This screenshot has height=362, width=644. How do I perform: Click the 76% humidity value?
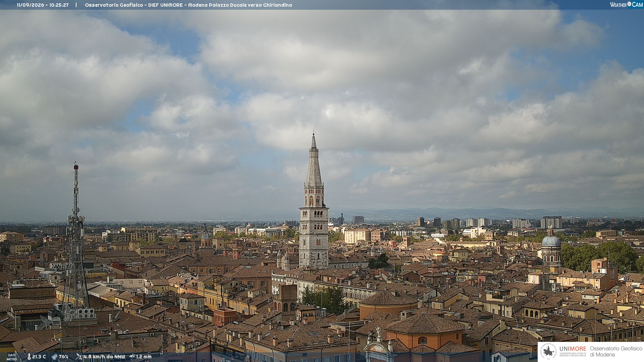(x=64, y=357)
